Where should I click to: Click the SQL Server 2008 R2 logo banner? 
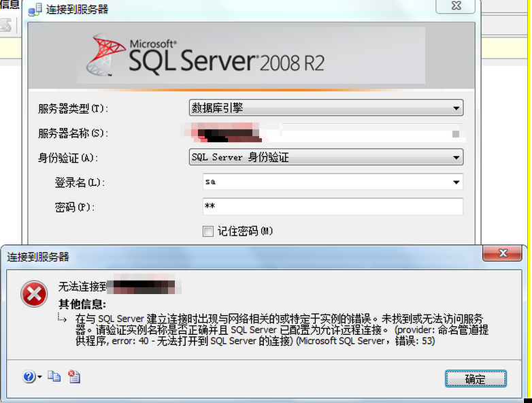click(x=251, y=55)
